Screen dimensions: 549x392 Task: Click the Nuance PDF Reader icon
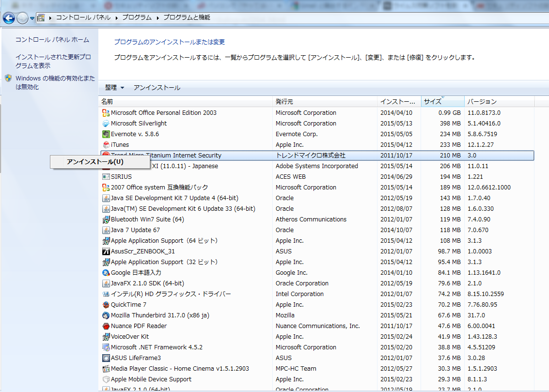tap(106, 326)
